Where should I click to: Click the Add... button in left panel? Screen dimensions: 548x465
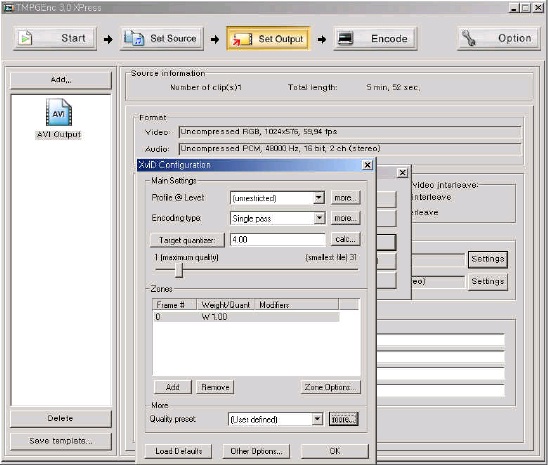[61, 80]
